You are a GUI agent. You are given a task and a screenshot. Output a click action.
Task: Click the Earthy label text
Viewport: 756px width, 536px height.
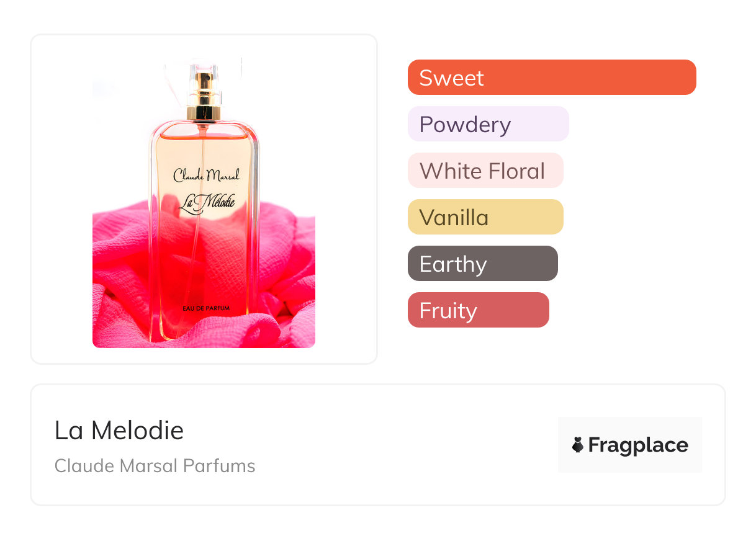pyautogui.click(x=452, y=264)
